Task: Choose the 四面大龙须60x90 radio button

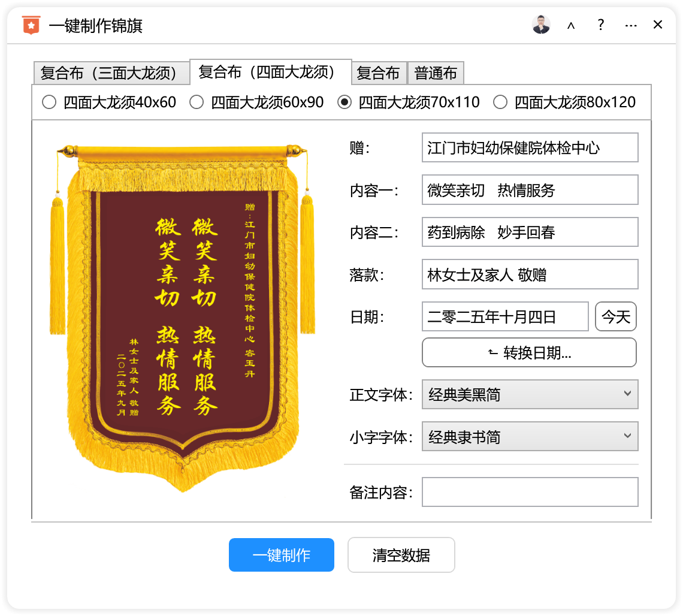Action: [x=197, y=102]
